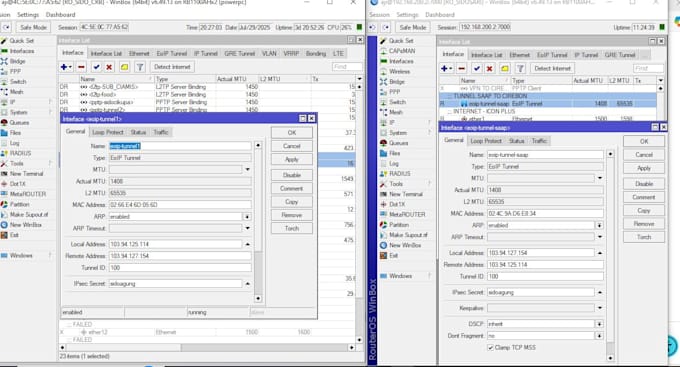
Task: Click Torch in eoip-tunnel1 dialog
Action: coord(292,228)
